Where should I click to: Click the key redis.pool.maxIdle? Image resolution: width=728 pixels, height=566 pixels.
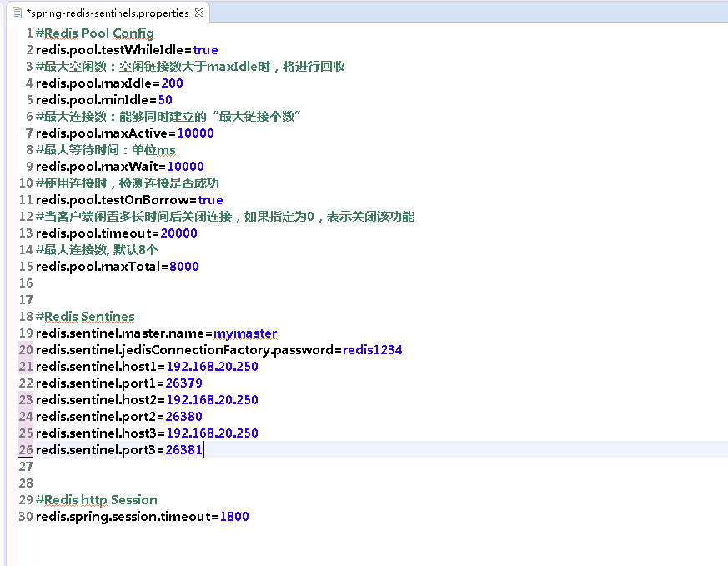click(93, 83)
